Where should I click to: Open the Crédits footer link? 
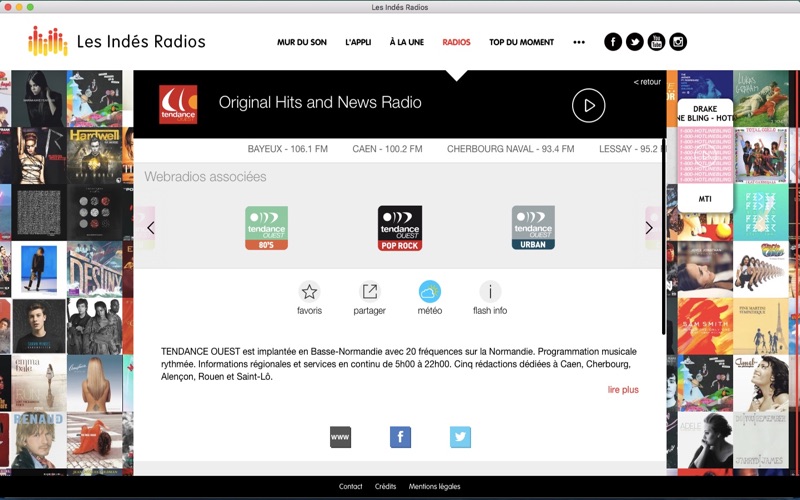[x=385, y=486]
